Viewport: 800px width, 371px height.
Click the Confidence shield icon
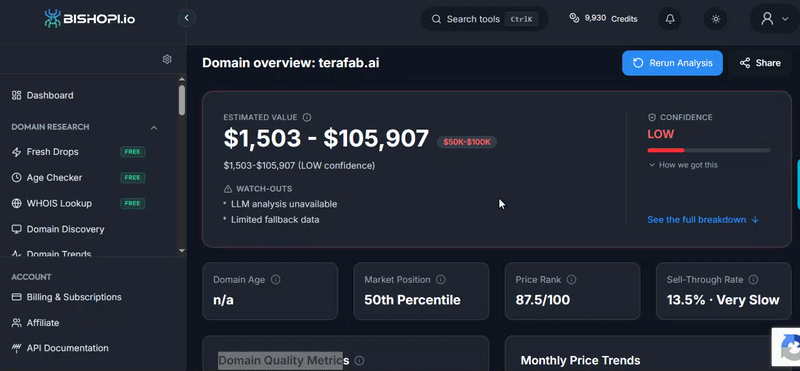652,117
